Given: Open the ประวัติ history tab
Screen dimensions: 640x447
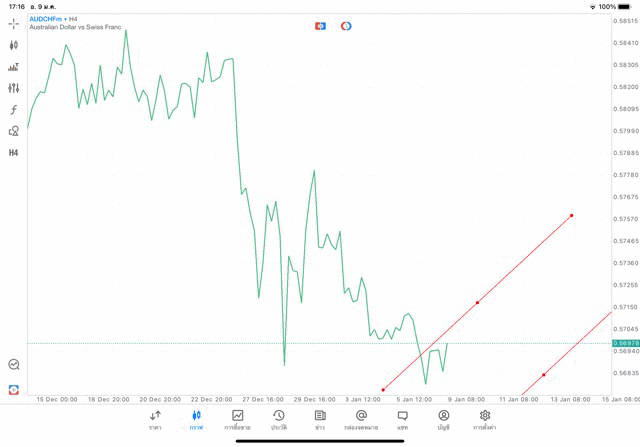Looking at the screenshot, I should click(x=278, y=420).
